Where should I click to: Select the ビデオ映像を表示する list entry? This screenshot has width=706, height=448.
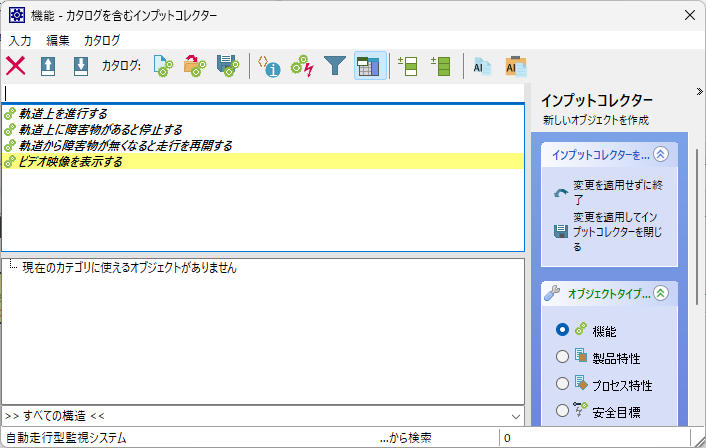[x=70, y=161]
